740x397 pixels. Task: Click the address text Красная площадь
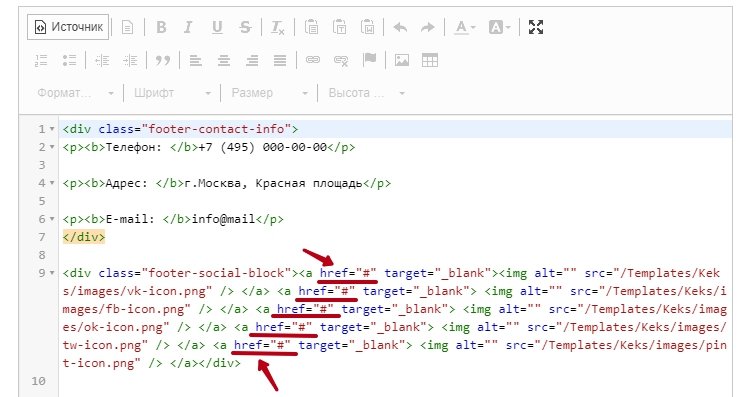click(309, 183)
